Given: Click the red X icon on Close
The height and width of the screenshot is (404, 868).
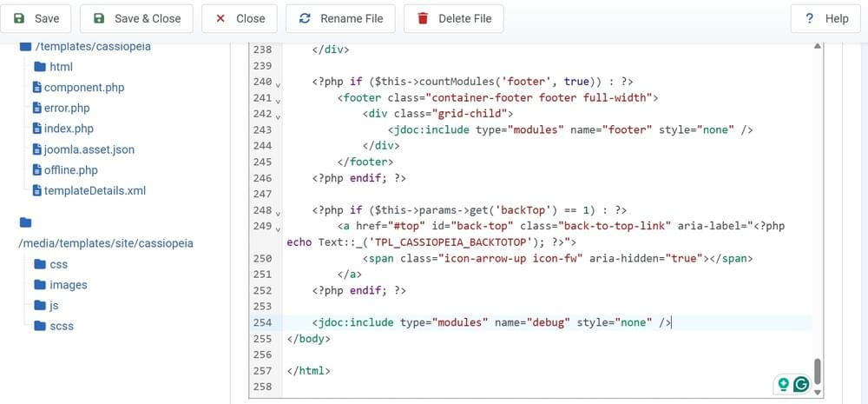Looking at the screenshot, I should click(220, 19).
